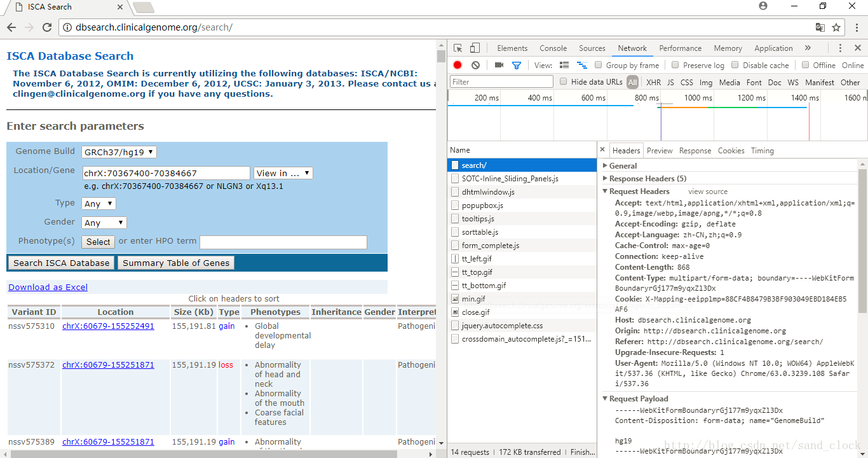Click the browser back arrow
Screen dimensions: 868x458
pos(11,27)
